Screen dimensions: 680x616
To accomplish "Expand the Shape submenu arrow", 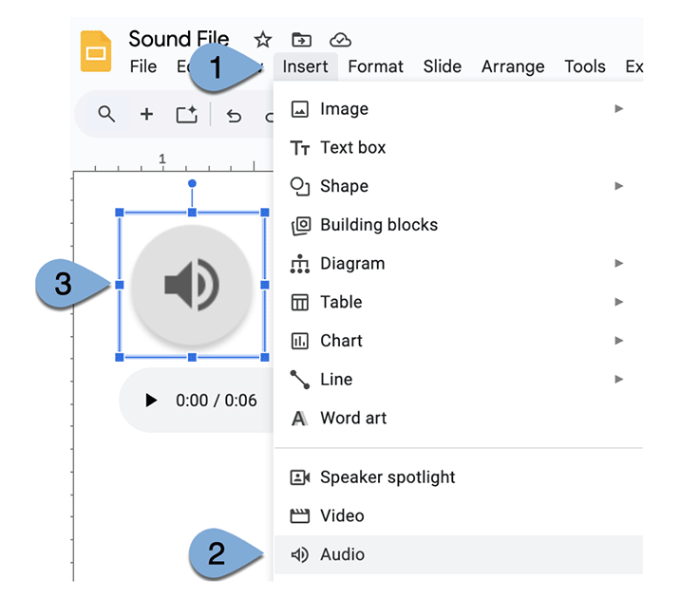I will [618, 186].
